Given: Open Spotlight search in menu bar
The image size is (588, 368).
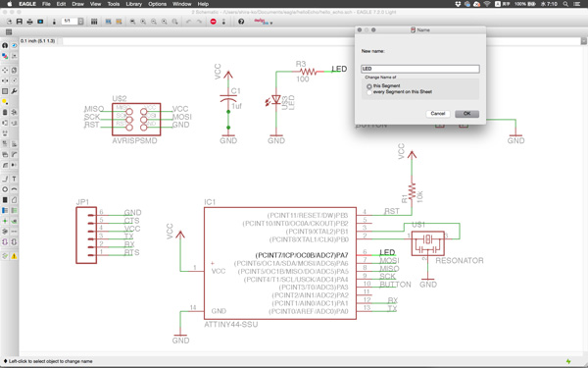Looking at the screenshot, I should (565, 4).
